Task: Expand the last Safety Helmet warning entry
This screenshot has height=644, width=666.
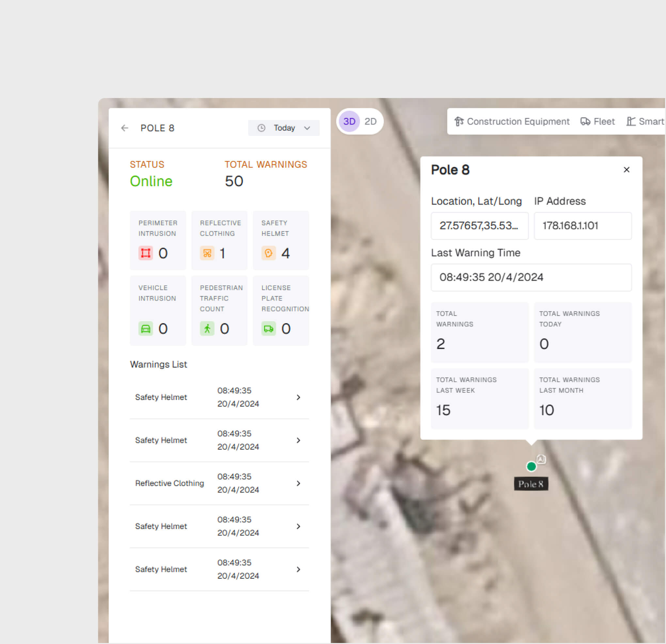Action: coord(298,569)
